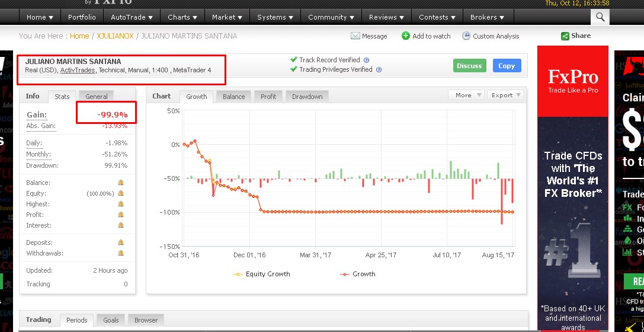644x332 pixels.
Task: Select the Balance chart tab
Action: coord(233,97)
